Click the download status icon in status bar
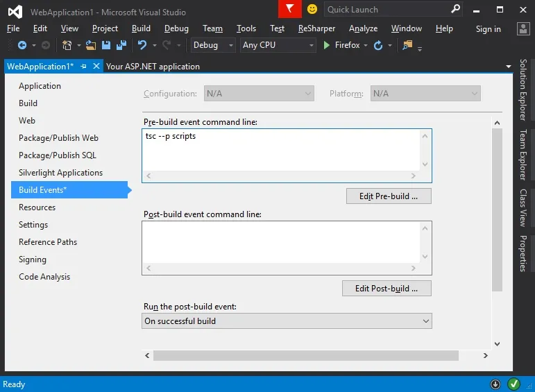The height and width of the screenshot is (392, 535). pyautogui.click(x=495, y=384)
